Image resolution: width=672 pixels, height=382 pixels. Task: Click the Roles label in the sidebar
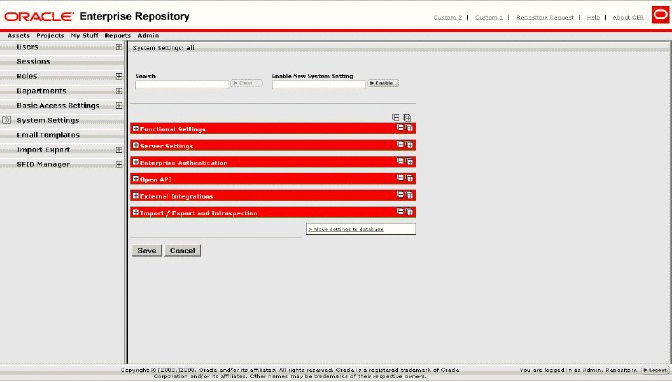[27, 76]
